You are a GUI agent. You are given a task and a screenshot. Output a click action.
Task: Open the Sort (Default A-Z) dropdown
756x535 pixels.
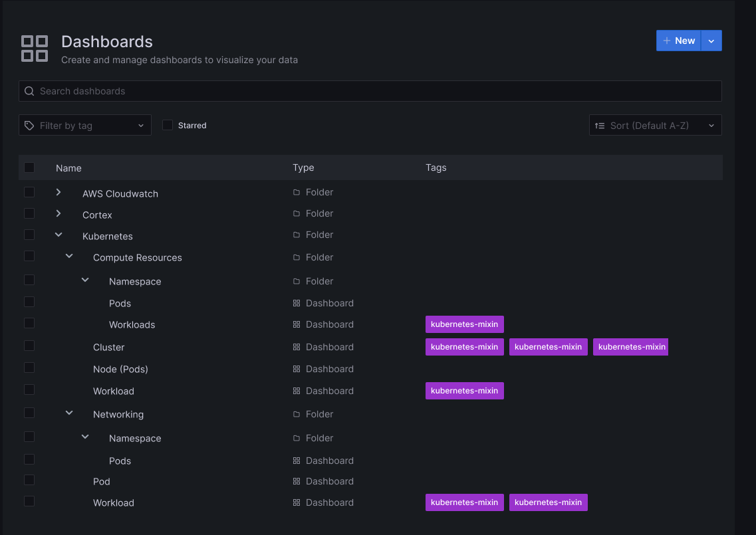tap(655, 125)
